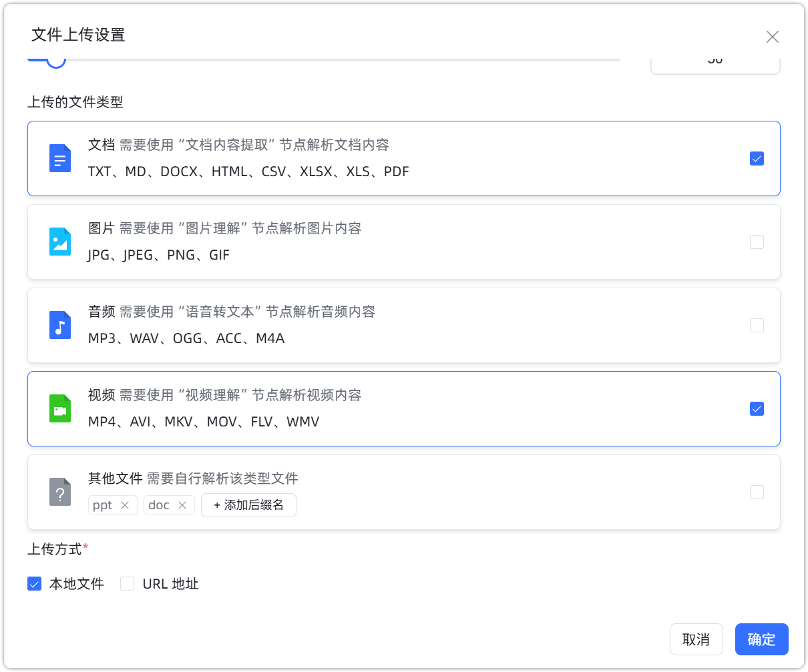Click the 视频 video type icon
This screenshot has height=672, width=808.
(x=59, y=408)
